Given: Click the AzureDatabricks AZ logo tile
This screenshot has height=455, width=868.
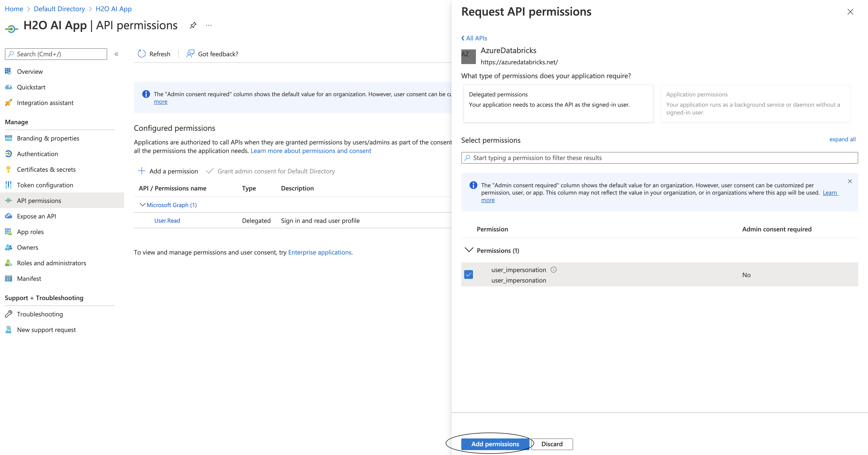Looking at the screenshot, I should tap(468, 57).
